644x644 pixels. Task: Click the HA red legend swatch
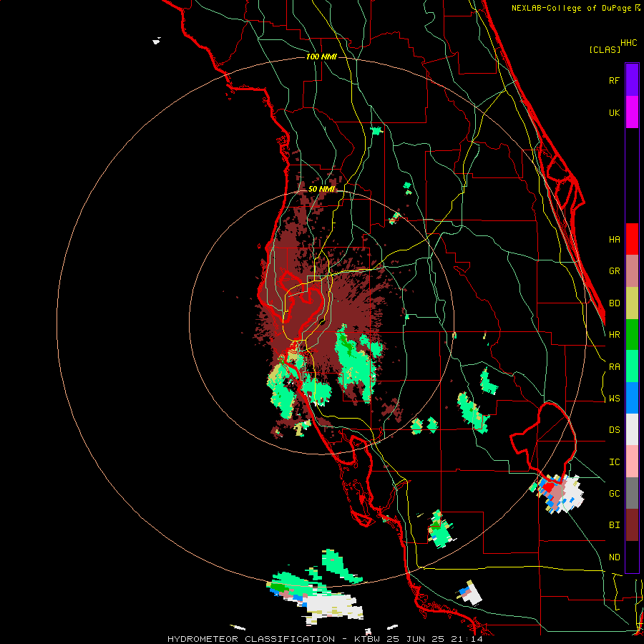pos(632,239)
